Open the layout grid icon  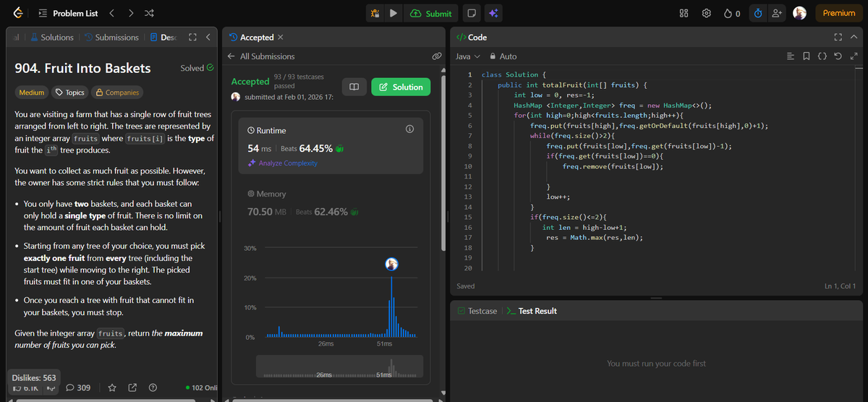[684, 13]
